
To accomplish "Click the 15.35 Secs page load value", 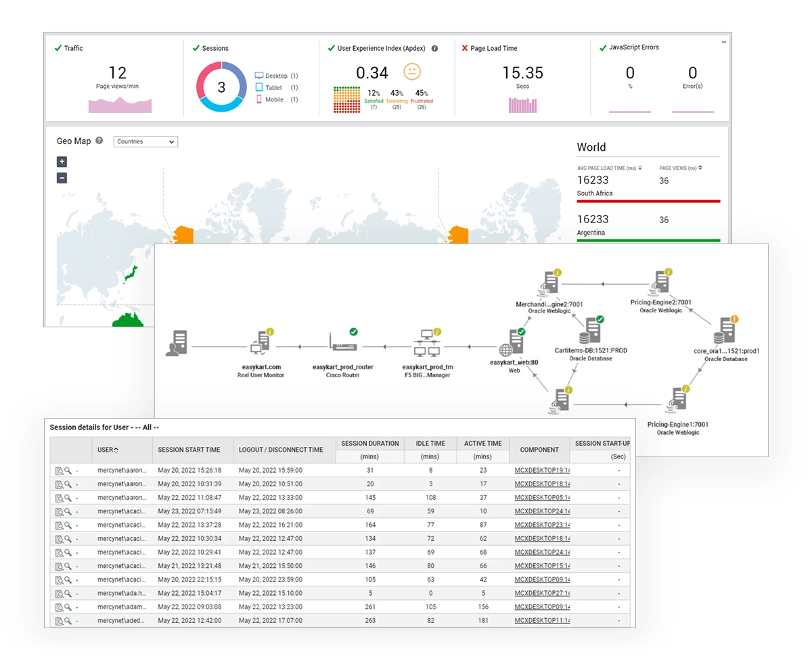I will point(522,73).
